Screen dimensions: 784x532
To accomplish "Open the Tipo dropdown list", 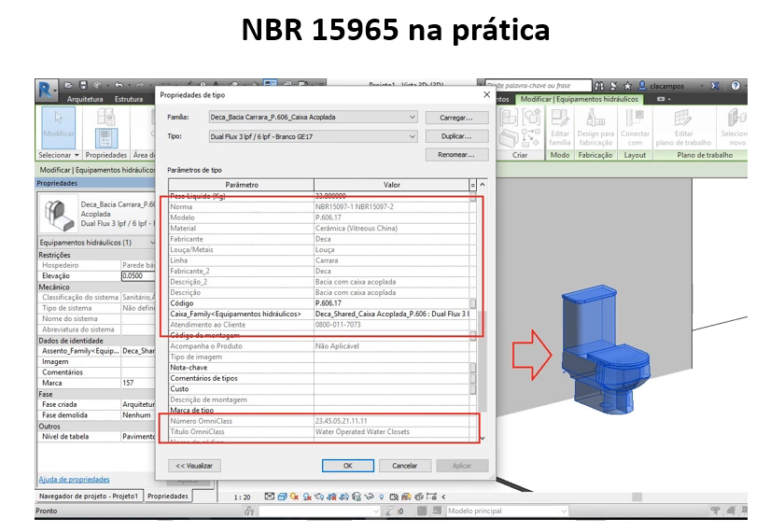I will point(413,136).
